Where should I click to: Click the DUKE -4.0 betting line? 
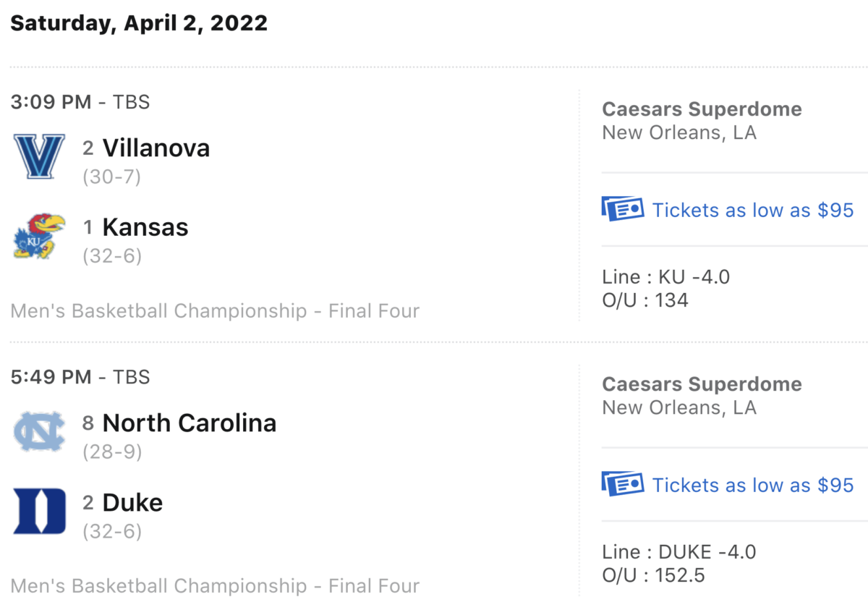(679, 552)
